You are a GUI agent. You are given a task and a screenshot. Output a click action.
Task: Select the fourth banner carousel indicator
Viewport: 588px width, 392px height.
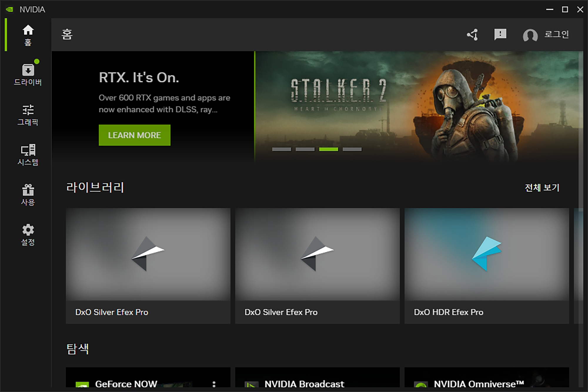tap(352, 149)
